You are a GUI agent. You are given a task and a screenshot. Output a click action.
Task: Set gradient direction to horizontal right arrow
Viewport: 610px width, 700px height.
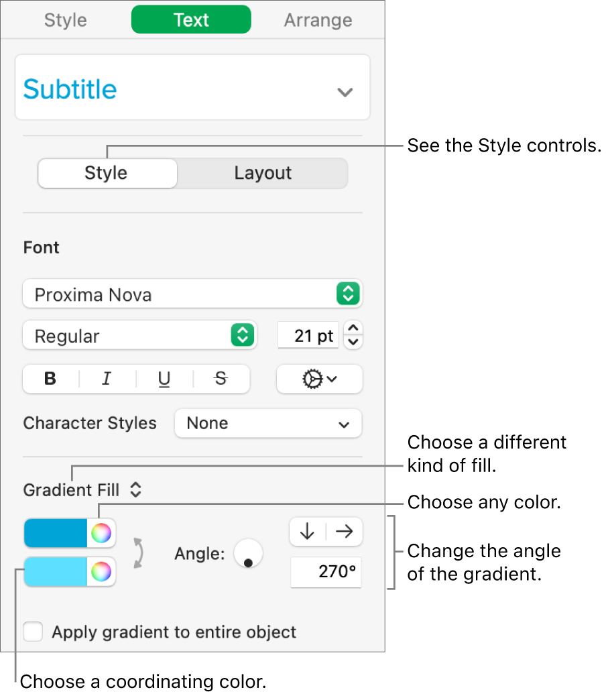pyautogui.click(x=345, y=532)
